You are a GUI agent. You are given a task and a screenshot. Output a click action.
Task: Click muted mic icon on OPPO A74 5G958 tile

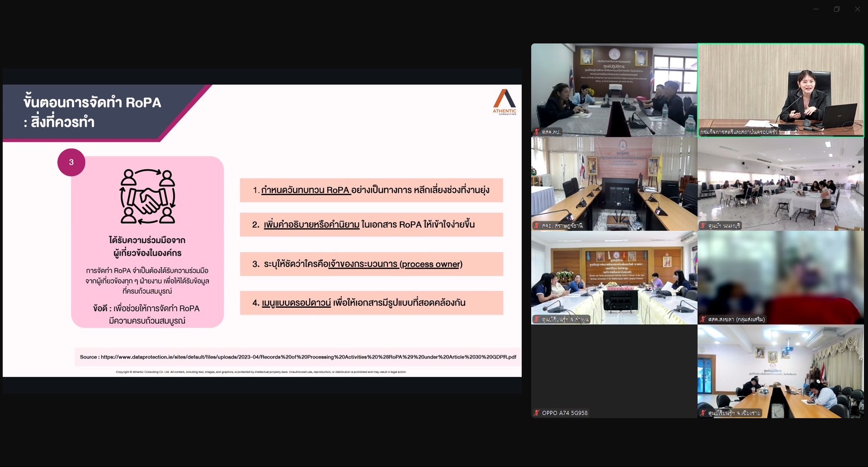pos(537,413)
